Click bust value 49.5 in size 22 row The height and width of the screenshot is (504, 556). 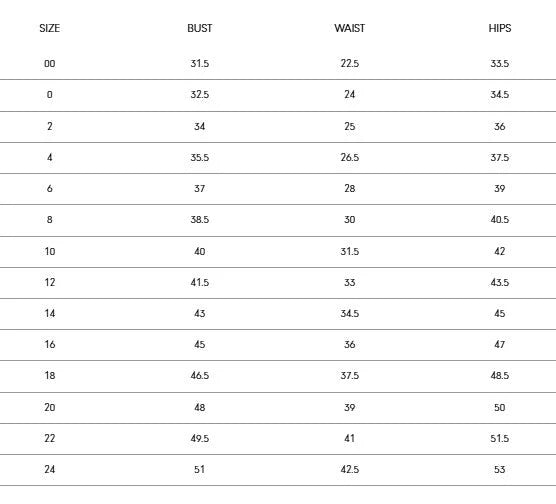(x=200, y=438)
